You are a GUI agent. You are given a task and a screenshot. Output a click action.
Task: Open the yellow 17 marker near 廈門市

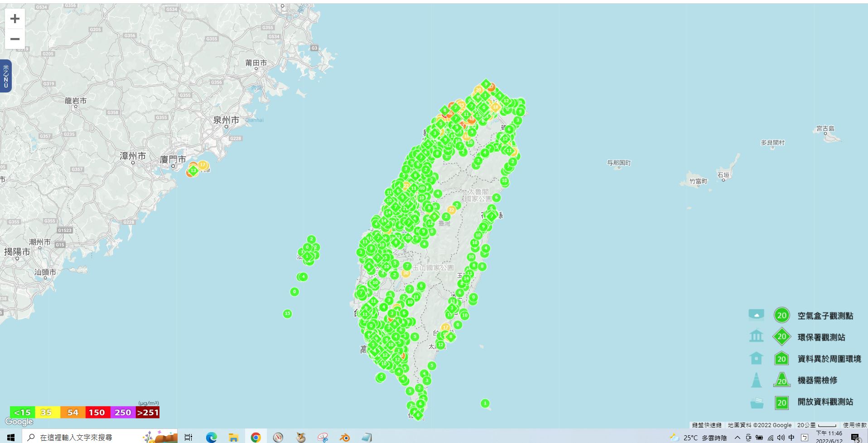203,165
